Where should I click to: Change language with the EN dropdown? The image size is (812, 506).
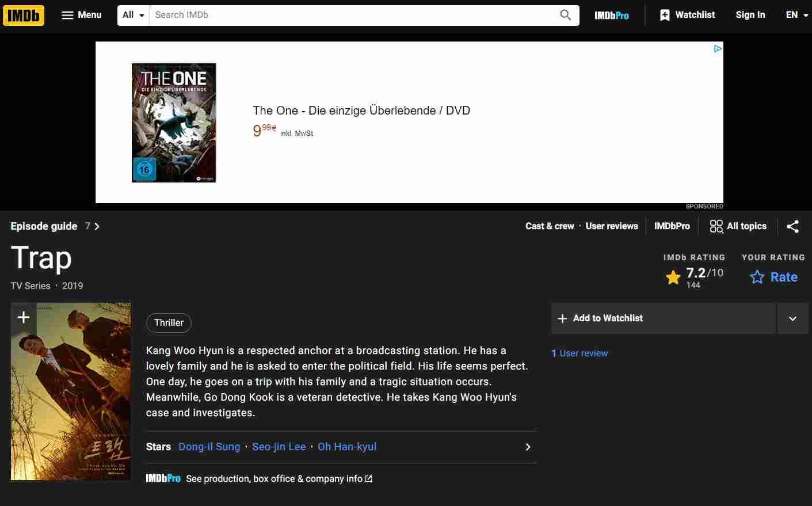[796, 15]
